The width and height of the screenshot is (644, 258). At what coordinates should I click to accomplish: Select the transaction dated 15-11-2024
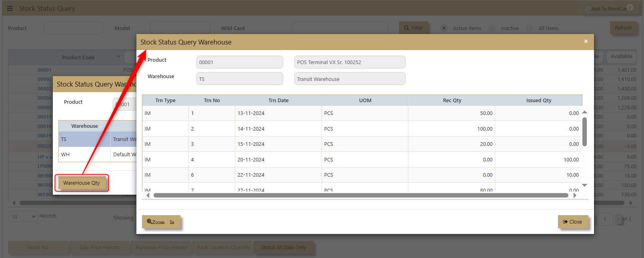(x=362, y=144)
